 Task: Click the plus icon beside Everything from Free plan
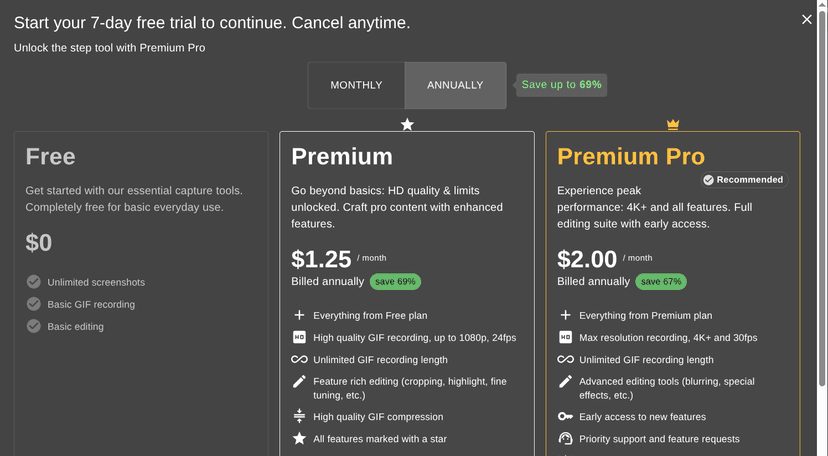299,315
